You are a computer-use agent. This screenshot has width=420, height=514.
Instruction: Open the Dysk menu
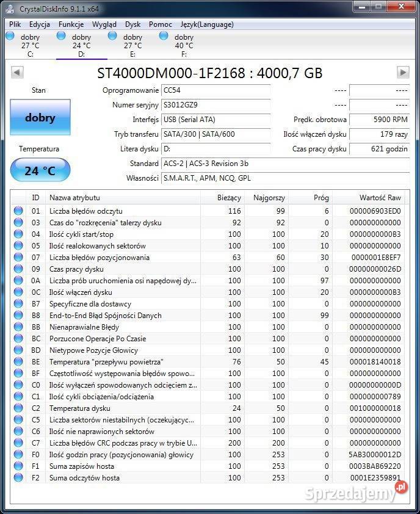click(x=133, y=24)
